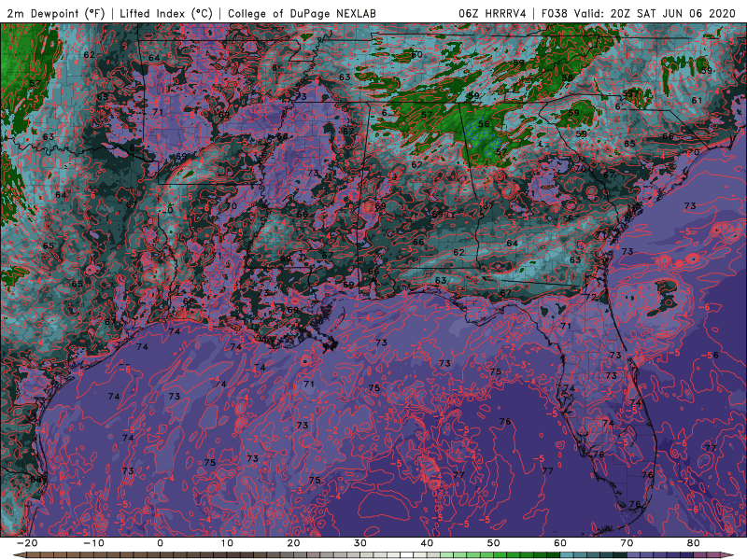
Task: Click the "30" color scale label
Action: (x=360, y=543)
